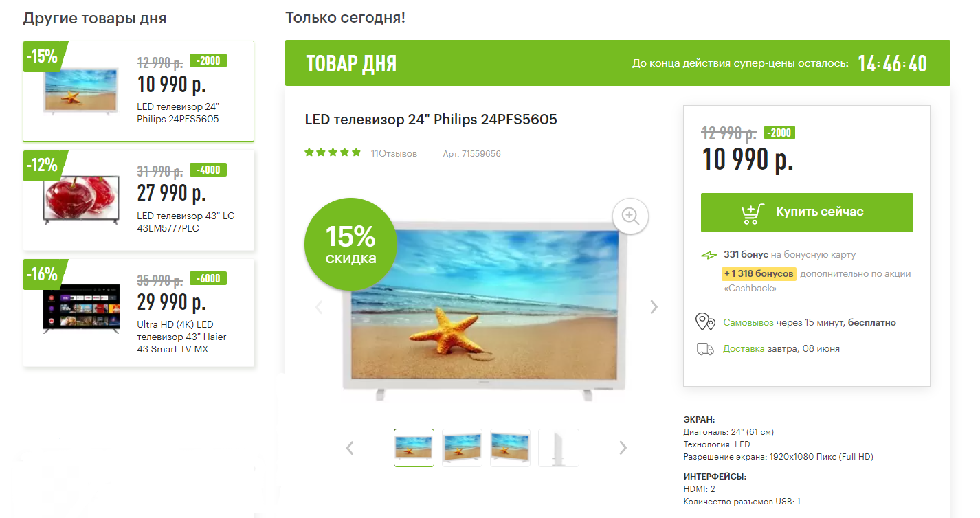This screenshot has height=518, width=980.
Task: Open the Самовывоз link
Action: (748, 322)
